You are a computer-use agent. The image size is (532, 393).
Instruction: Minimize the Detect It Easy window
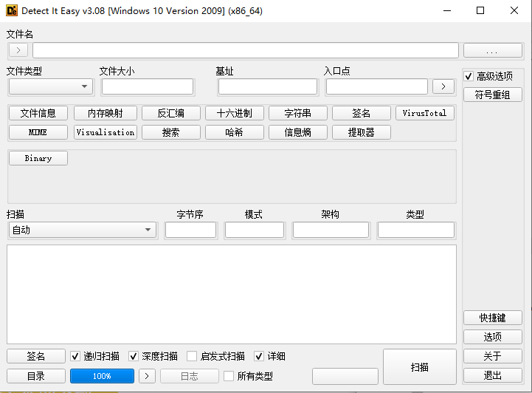coord(447,10)
